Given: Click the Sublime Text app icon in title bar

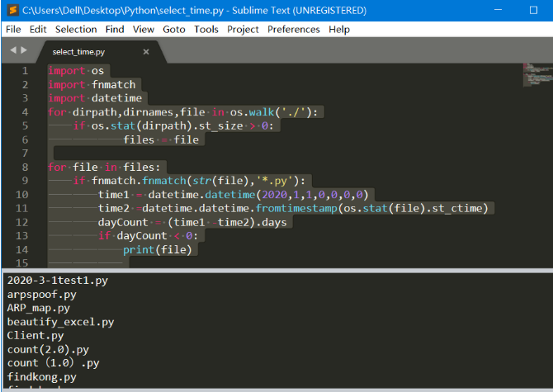Looking at the screenshot, I should pyautogui.click(x=12, y=10).
